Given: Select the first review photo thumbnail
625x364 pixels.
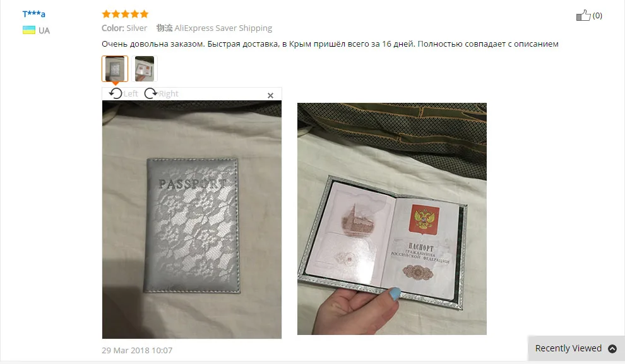Looking at the screenshot, I should (115, 69).
